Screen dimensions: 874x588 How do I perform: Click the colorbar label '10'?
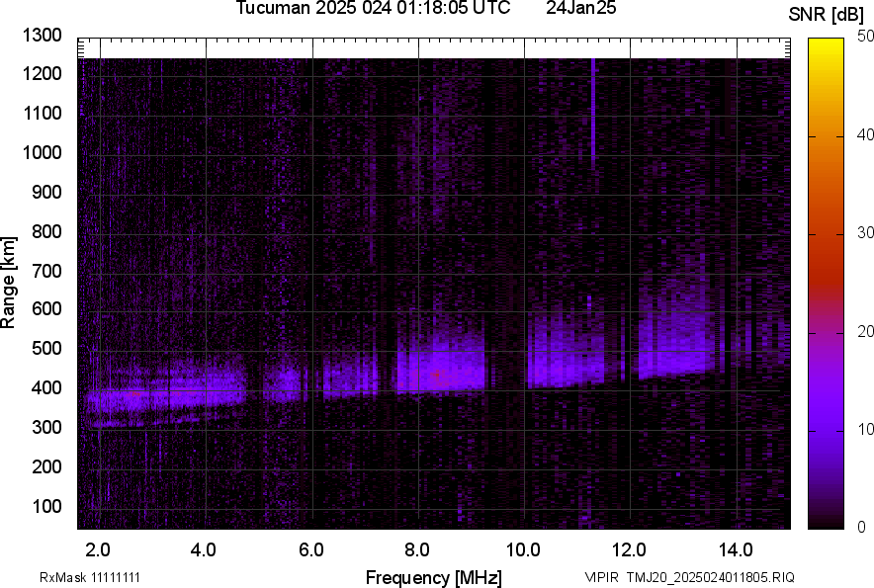(866, 429)
